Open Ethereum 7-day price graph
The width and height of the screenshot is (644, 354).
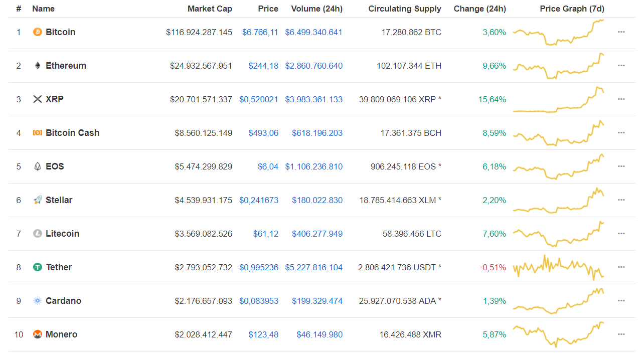pos(558,66)
